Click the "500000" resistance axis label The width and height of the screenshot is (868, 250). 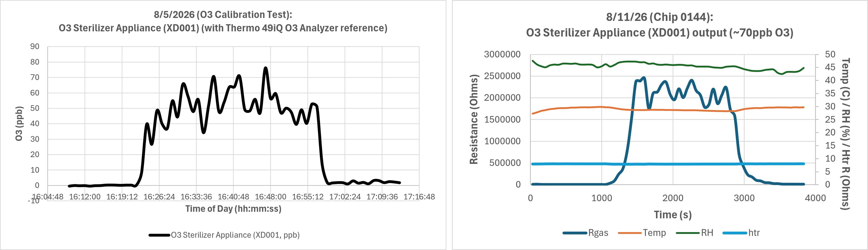[505, 163]
